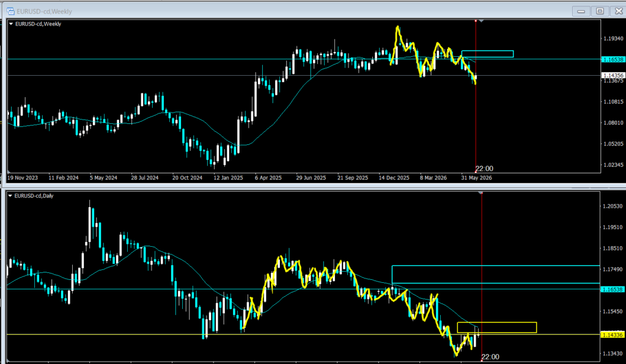626x364 pixels.
Task: Click the 1.08010 price level on the Weekly scale
Action: coord(613,123)
